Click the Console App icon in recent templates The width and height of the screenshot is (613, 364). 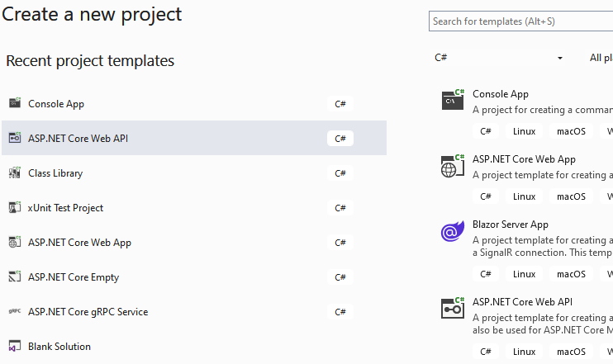tap(15, 103)
